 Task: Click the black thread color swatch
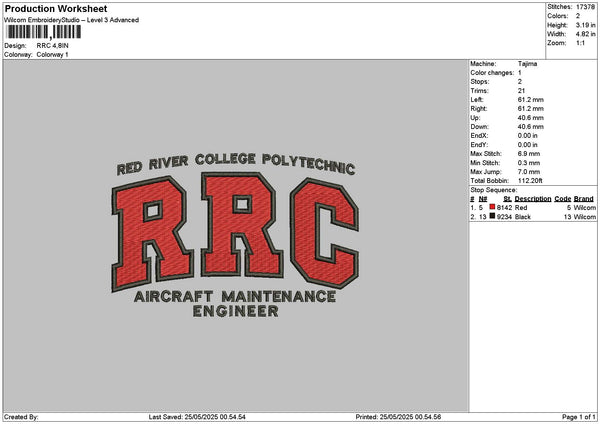click(492, 216)
